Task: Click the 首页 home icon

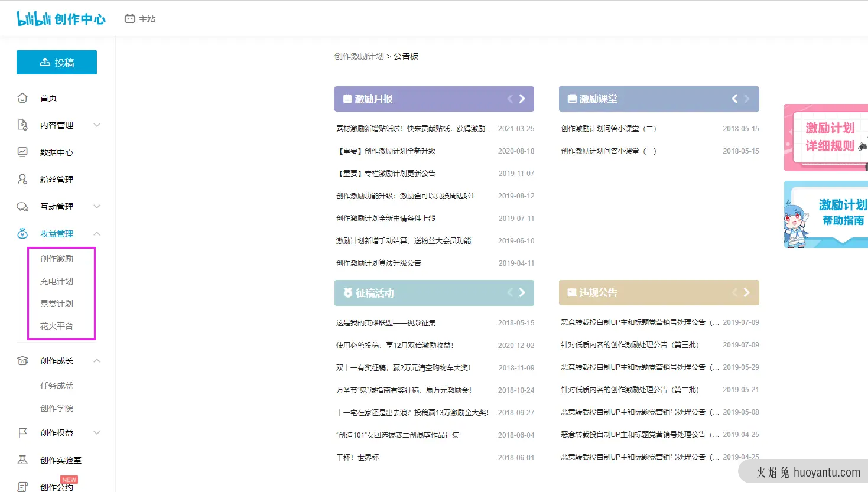Action: pyautogui.click(x=22, y=98)
